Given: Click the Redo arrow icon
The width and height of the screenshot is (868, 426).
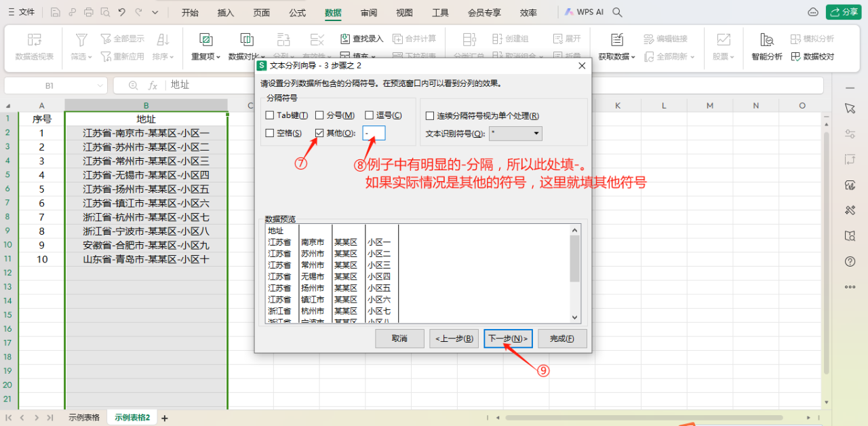Looking at the screenshot, I should (138, 12).
